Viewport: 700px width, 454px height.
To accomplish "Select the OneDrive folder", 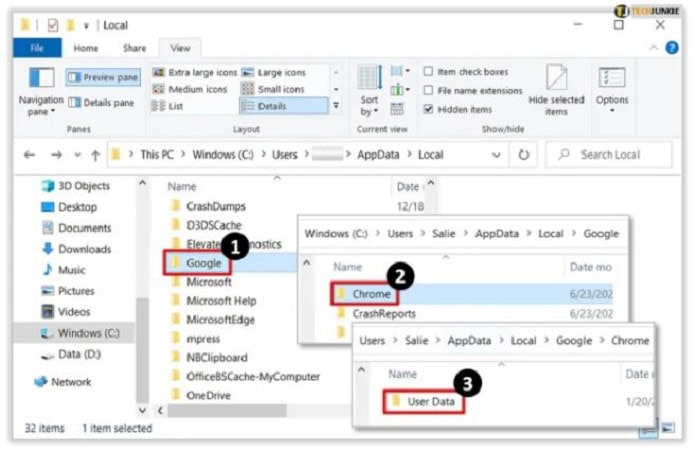I will click(201, 396).
